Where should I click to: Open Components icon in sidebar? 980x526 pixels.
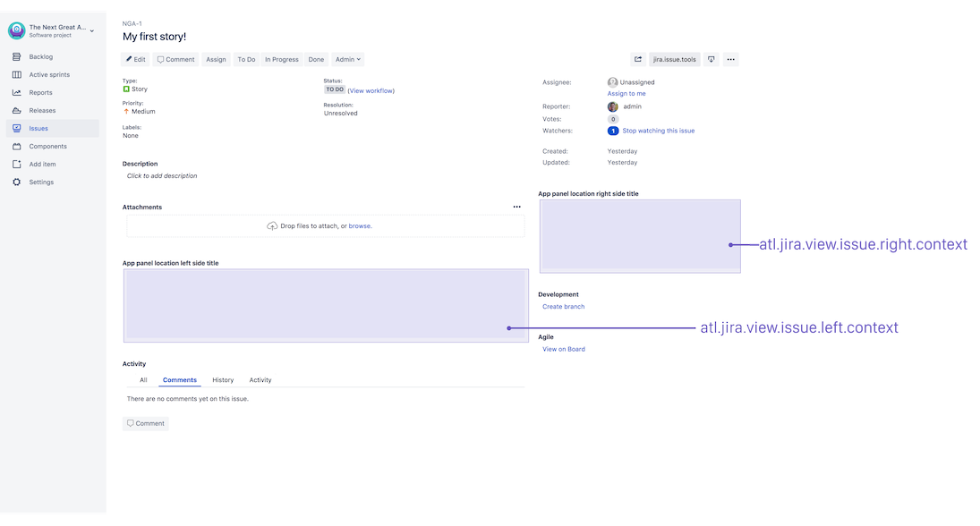[x=17, y=146]
